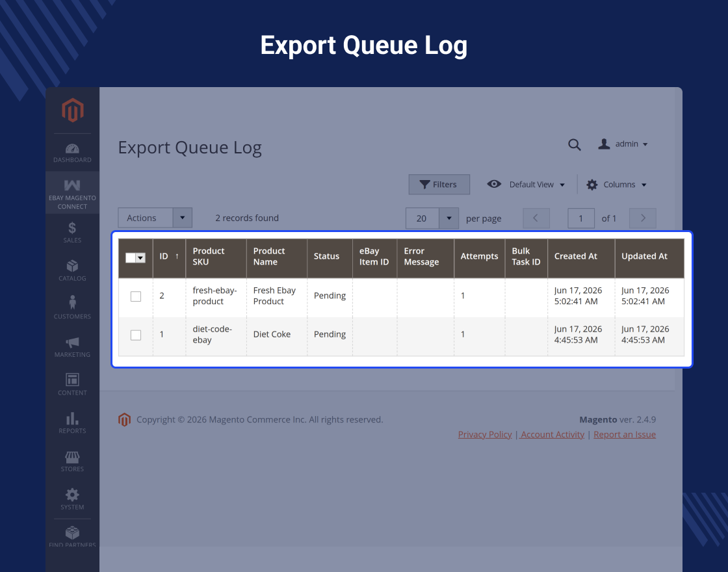Open the Columns settings dropdown
The width and height of the screenshot is (728, 572).
coord(616,185)
